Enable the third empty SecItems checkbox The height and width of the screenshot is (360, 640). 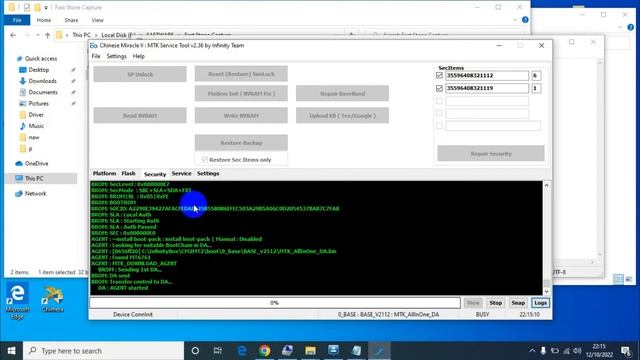pyautogui.click(x=439, y=100)
